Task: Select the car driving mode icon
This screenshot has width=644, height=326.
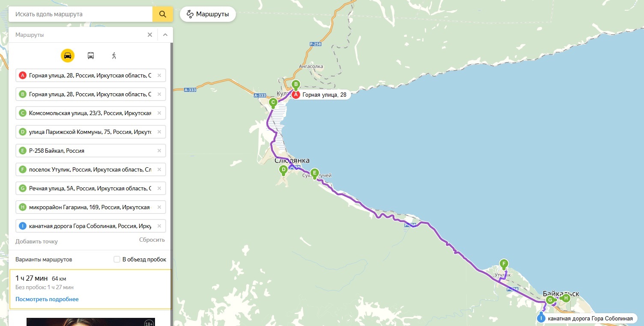Action: [x=68, y=56]
